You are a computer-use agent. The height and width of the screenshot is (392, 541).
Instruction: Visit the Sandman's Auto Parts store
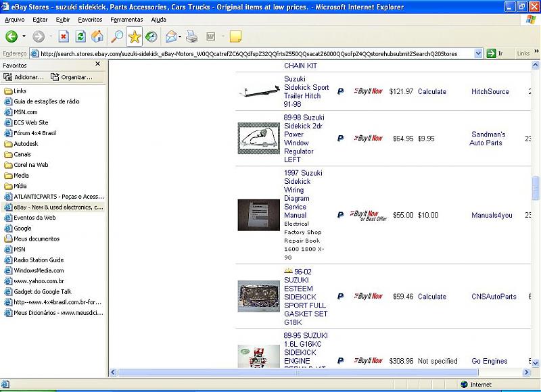[x=487, y=139]
